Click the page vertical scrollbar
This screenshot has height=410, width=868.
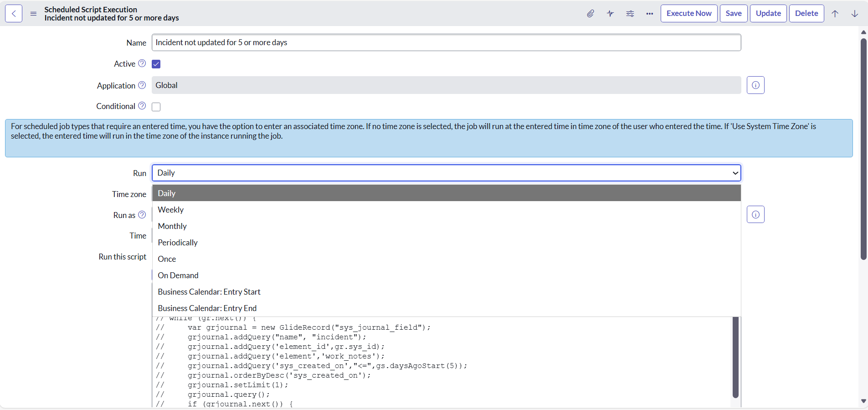click(863, 151)
